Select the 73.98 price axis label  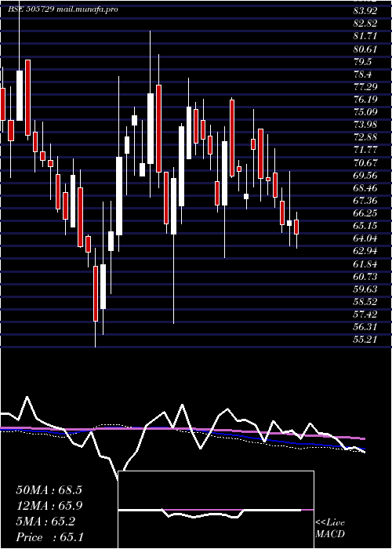[x=365, y=125]
